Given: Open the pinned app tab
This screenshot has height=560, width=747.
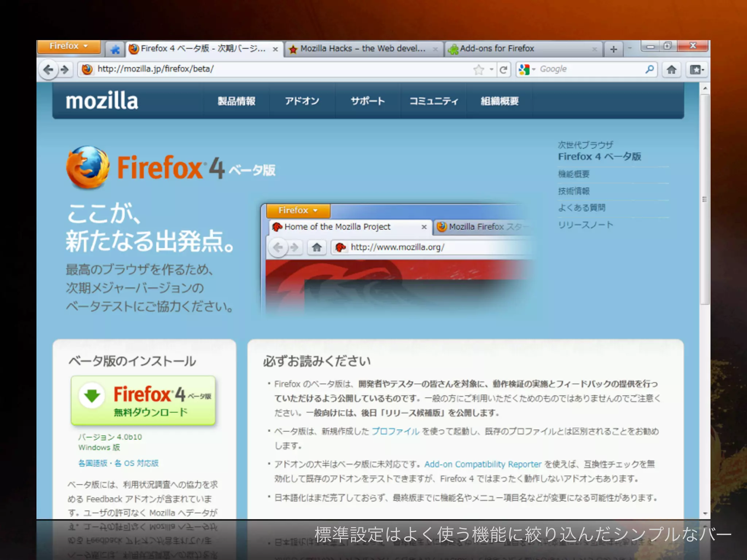Looking at the screenshot, I should pyautogui.click(x=115, y=49).
